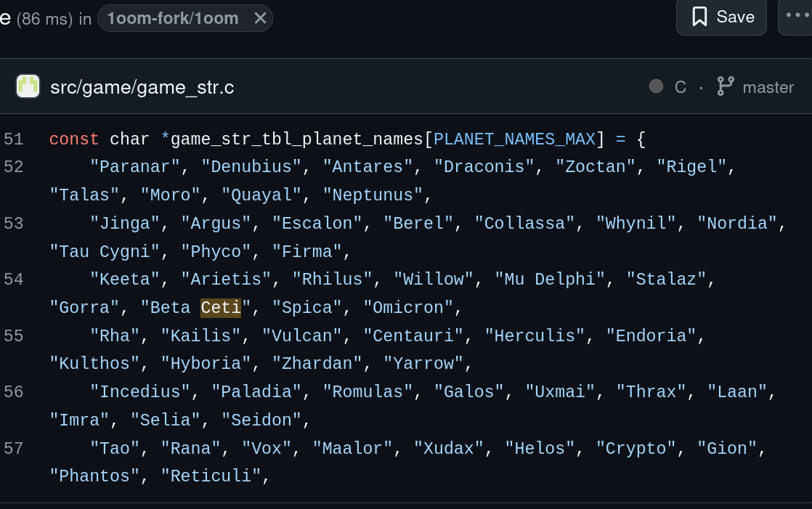The image size is (812, 509).
Task: Select line number 55
Action: pos(14,335)
